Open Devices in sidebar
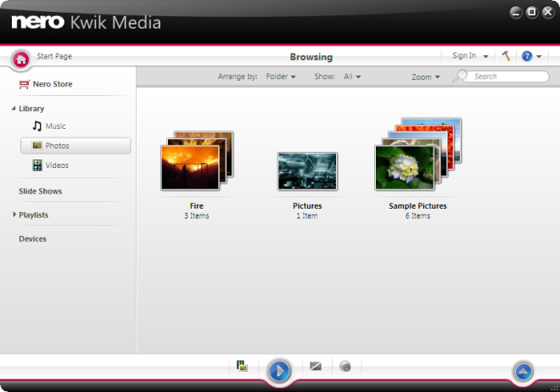560x392 pixels. [32, 238]
